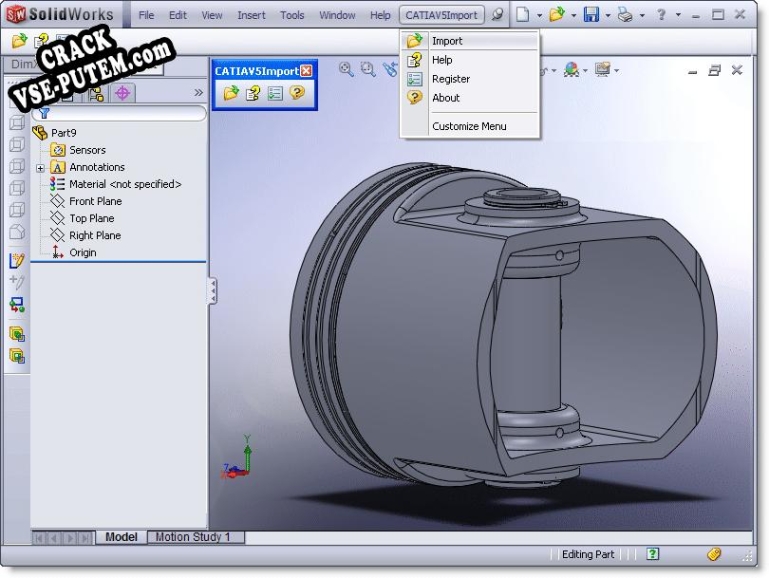Viewport: 769px width, 578px height.
Task: Click the SolidWorks Help question mark icon
Action: pos(661,15)
